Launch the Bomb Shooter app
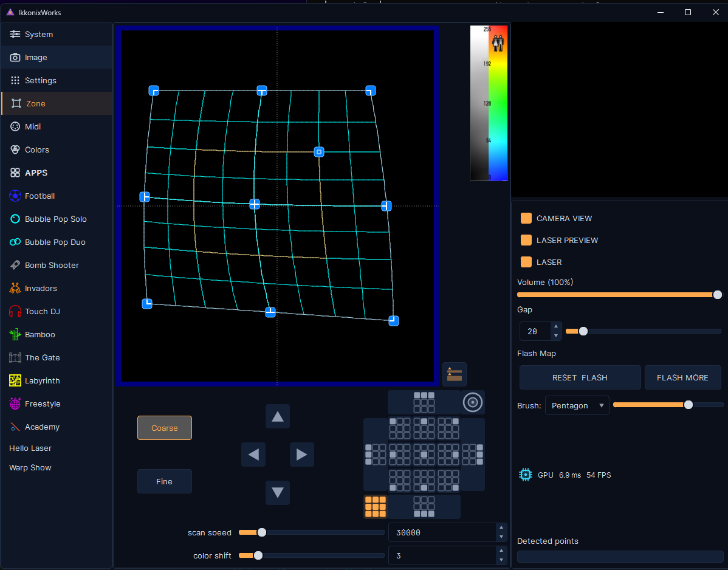728x570 pixels. (56, 265)
